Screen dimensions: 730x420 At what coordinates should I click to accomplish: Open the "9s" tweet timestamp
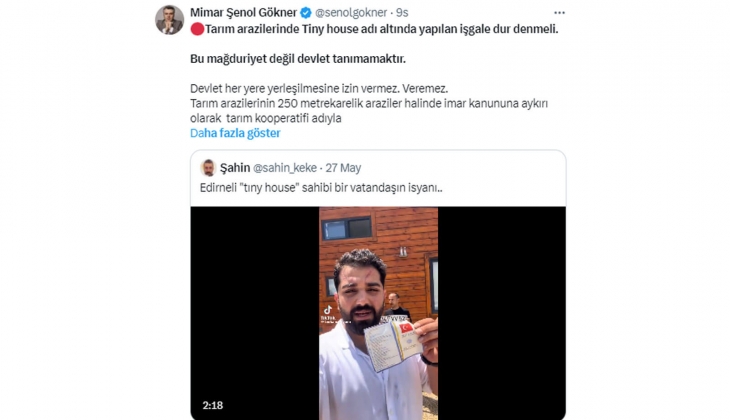[402, 13]
